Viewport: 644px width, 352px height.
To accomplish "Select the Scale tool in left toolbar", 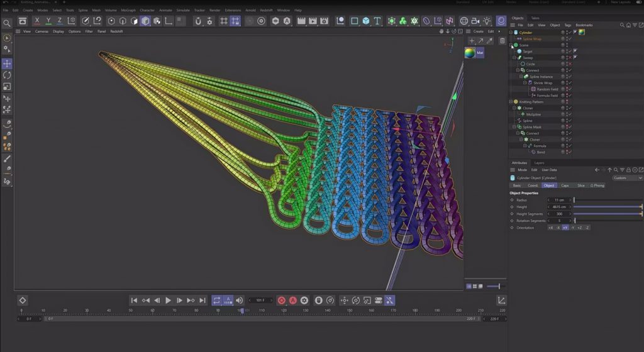I will [x=7, y=87].
